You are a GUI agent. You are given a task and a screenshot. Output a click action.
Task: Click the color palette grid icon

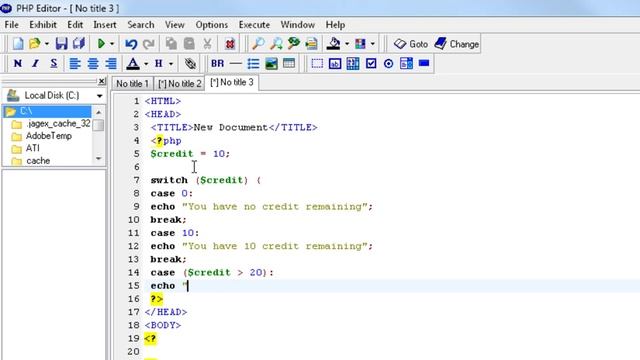(x=360, y=43)
